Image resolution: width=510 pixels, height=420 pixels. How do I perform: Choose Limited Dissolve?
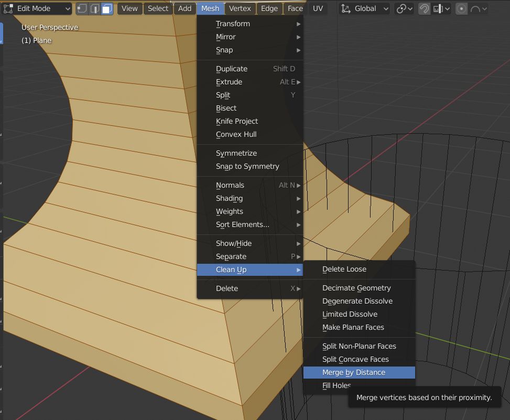tap(359, 314)
